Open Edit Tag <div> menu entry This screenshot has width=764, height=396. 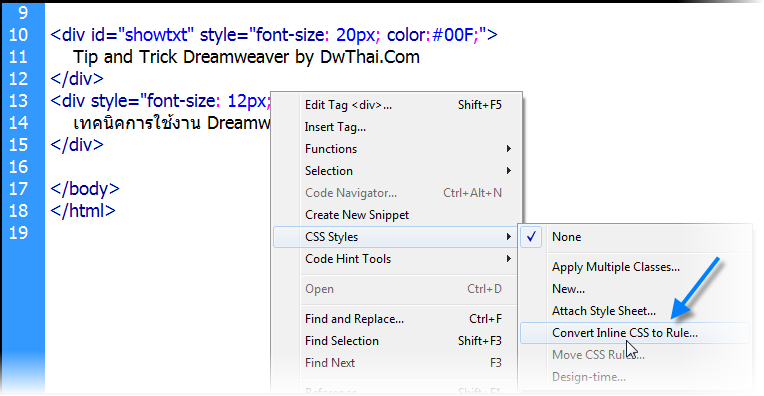[x=397, y=105]
